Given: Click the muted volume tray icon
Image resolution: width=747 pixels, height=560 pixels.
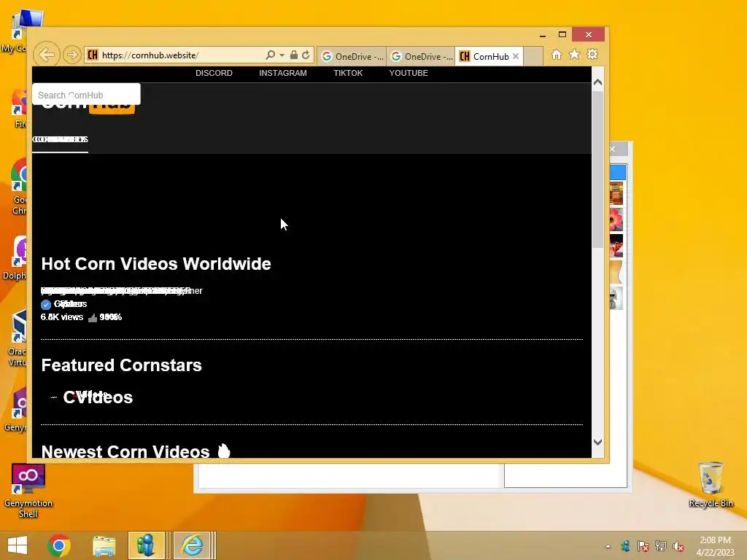Looking at the screenshot, I should tap(678, 546).
